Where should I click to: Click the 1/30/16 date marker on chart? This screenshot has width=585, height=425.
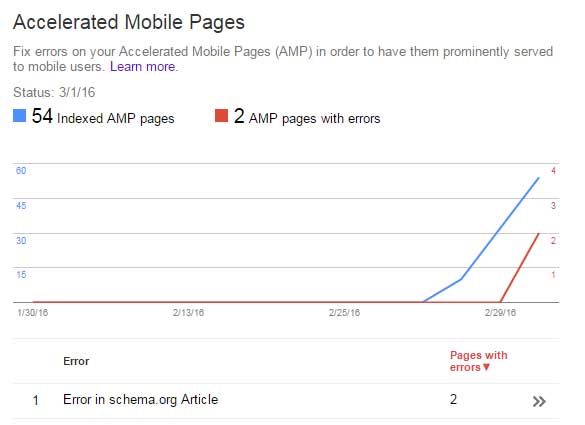[x=33, y=312]
